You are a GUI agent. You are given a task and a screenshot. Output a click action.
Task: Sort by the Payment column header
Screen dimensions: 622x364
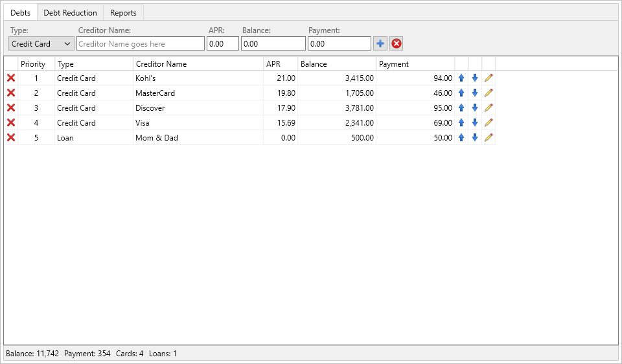415,64
